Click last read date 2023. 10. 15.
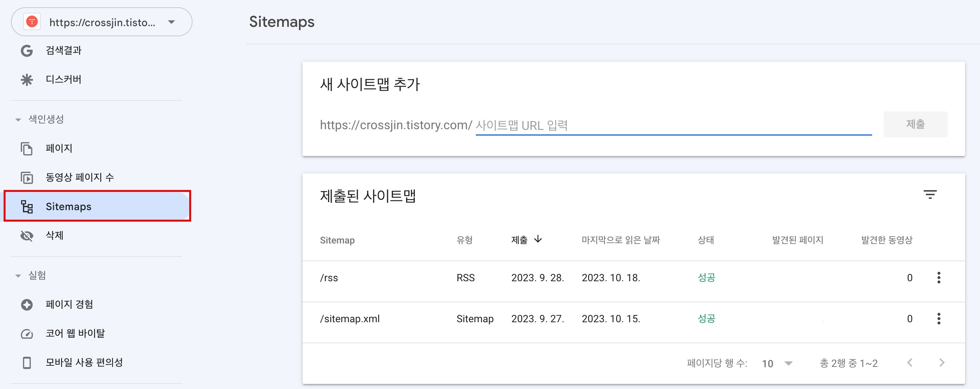This screenshot has width=980, height=389. 611,319
